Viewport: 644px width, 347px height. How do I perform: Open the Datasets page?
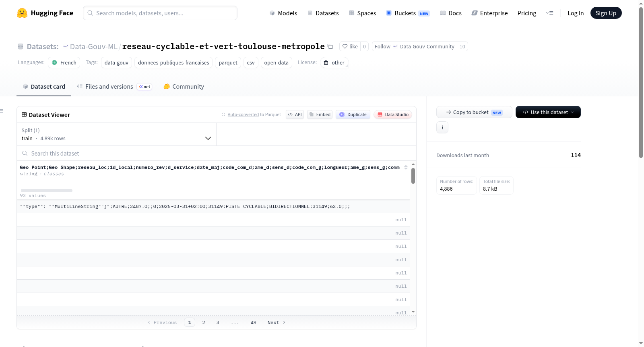323,13
